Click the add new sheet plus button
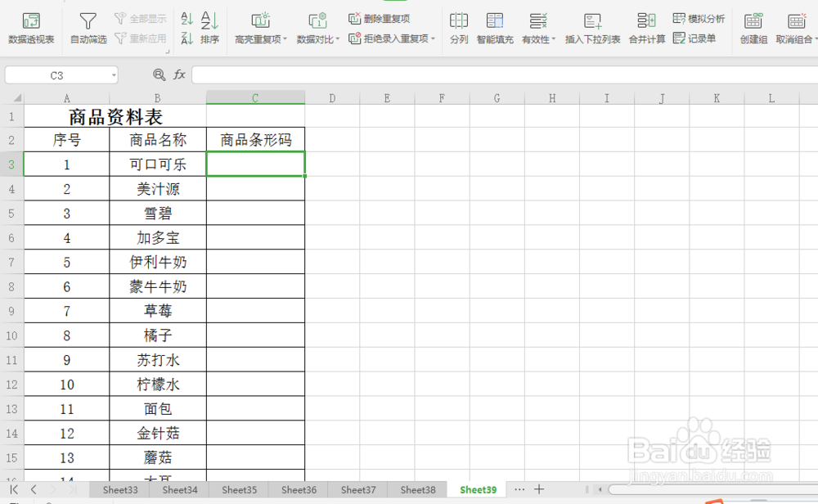The height and width of the screenshot is (504, 818). pyautogui.click(x=540, y=488)
